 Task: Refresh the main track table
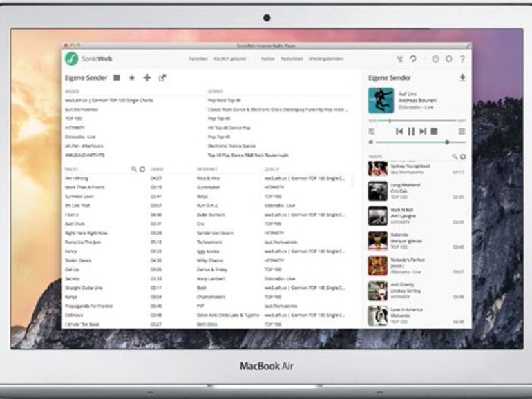(x=142, y=169)
